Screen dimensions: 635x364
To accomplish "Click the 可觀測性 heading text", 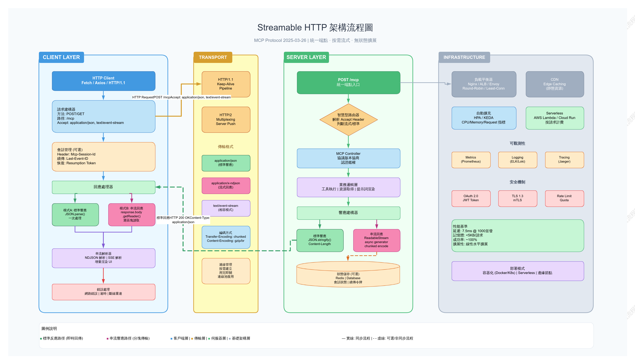I will pyautogui.click(x=517, y=143).
